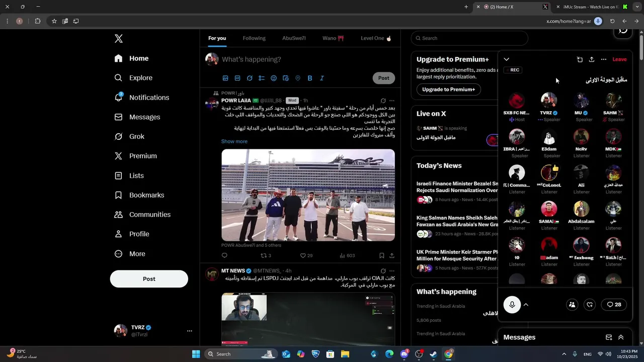Click the X logo in sidebar
Viewport: 644px width, 362px height.
point(118,39)
